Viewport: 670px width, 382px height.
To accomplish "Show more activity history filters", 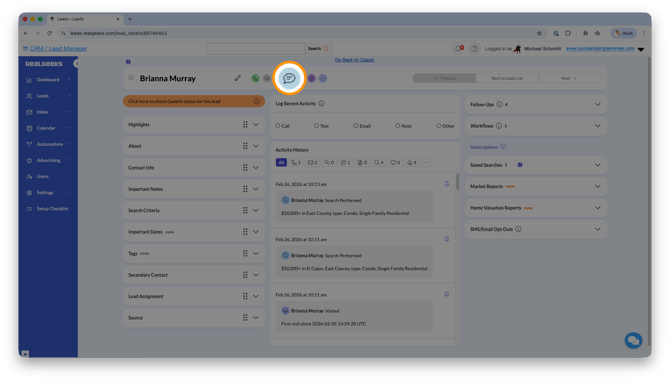I will pyautogui.click(x=426, y=162).
